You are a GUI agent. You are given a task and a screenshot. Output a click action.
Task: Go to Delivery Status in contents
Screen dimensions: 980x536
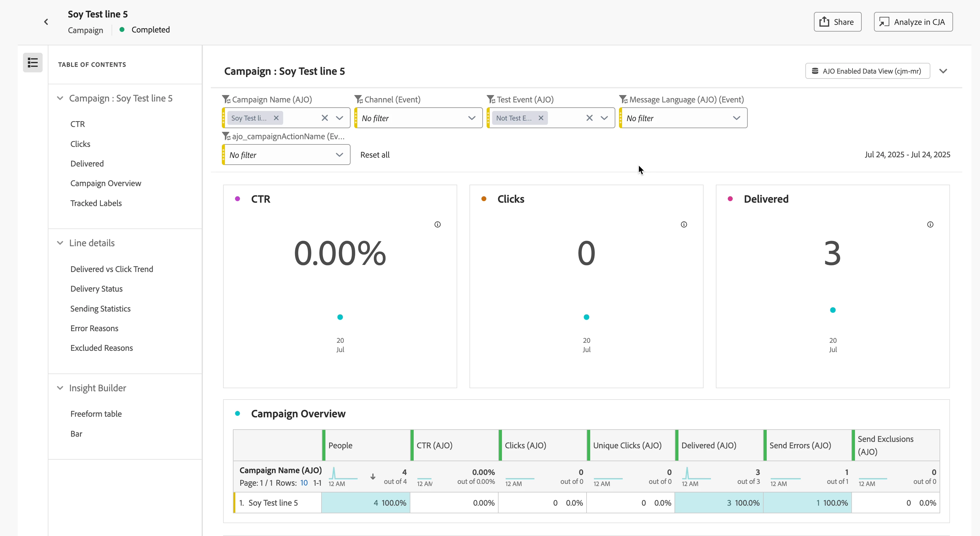click(x=96, y=289)
